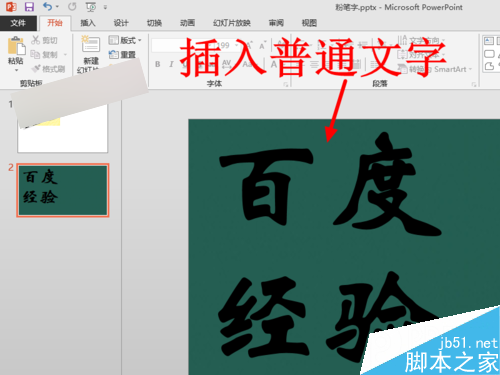Select the text box shape in gallery

coord(489,41)
